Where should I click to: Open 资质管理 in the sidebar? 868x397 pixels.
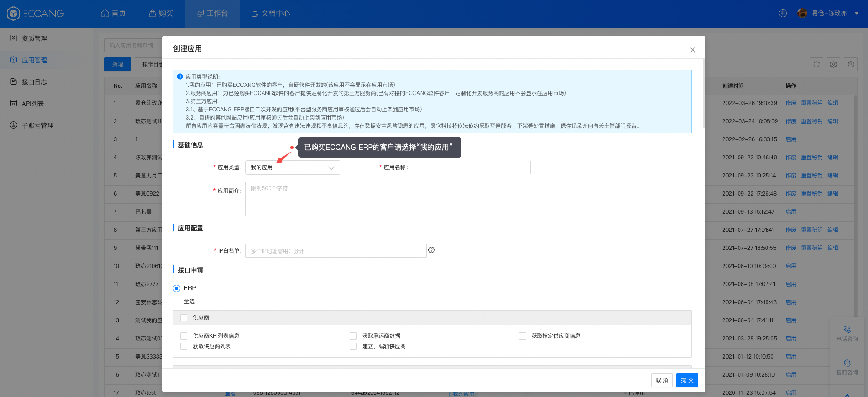pyautogui.click(x=34, y=38)
